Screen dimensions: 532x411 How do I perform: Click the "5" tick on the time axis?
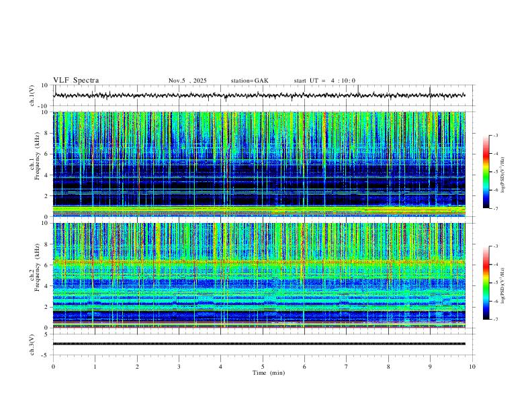tap(263, 367)
